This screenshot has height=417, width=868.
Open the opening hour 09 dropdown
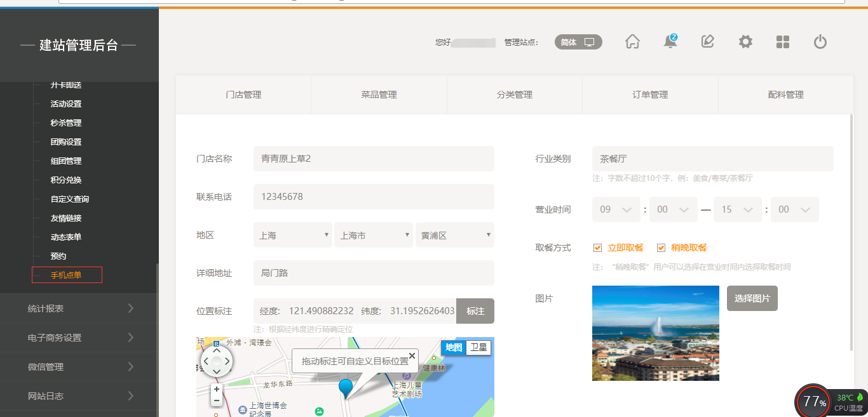tap(616, 209)
